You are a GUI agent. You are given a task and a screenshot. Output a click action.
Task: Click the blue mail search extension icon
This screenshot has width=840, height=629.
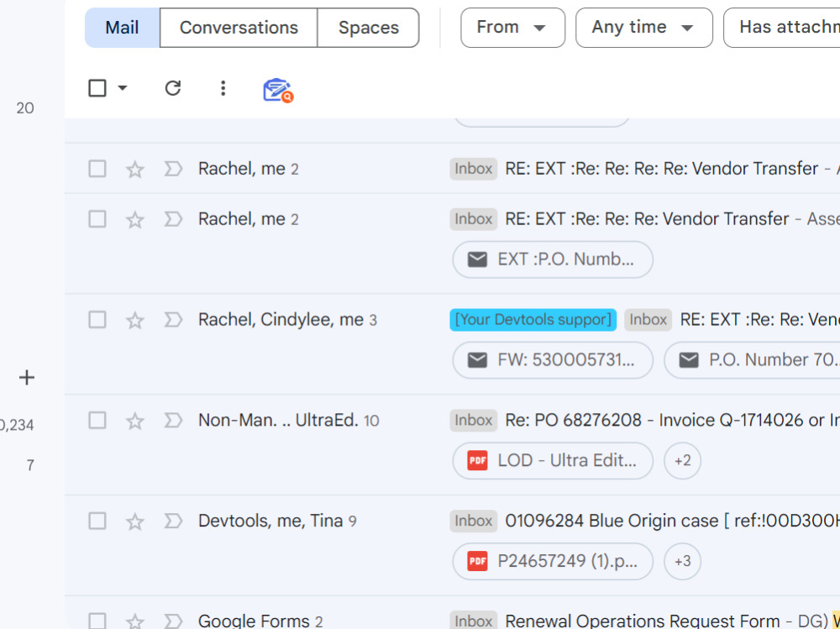click(x=277, y=90)
